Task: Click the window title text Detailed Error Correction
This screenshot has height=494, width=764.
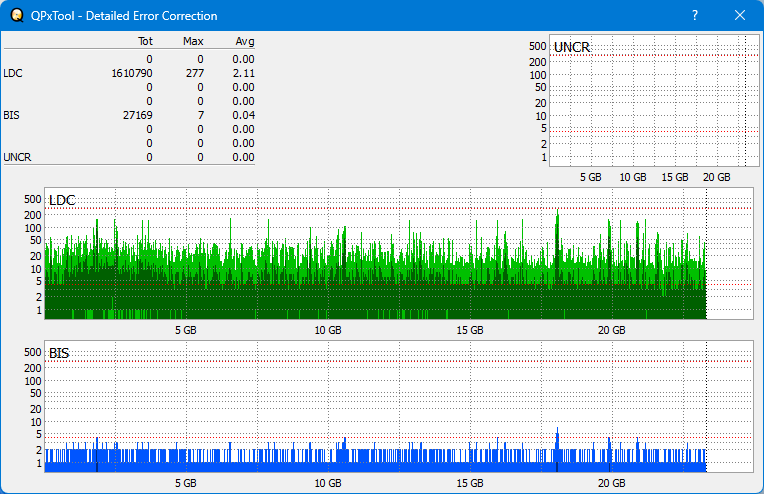Action: point(152,16)
